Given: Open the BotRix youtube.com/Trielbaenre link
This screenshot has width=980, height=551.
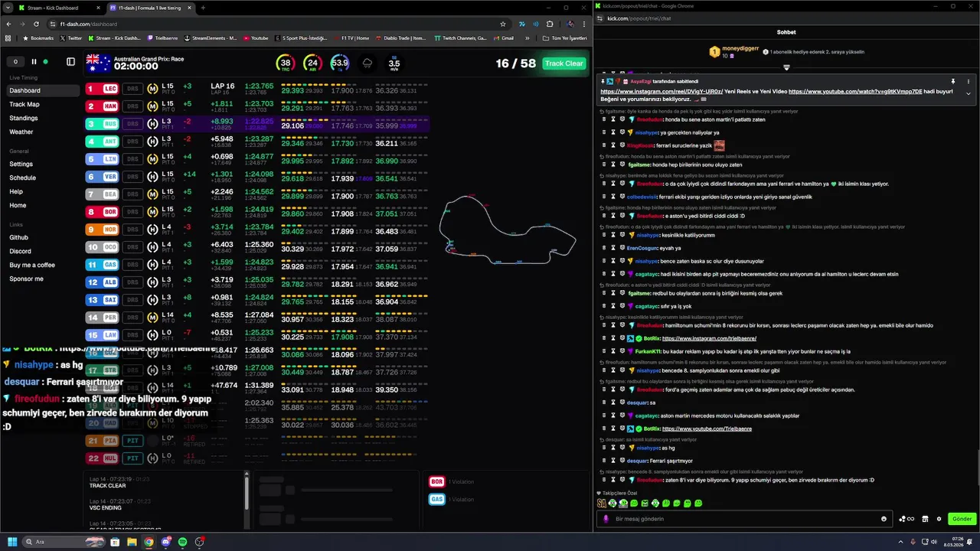Looking at the screenshot, I should point(707,429).
